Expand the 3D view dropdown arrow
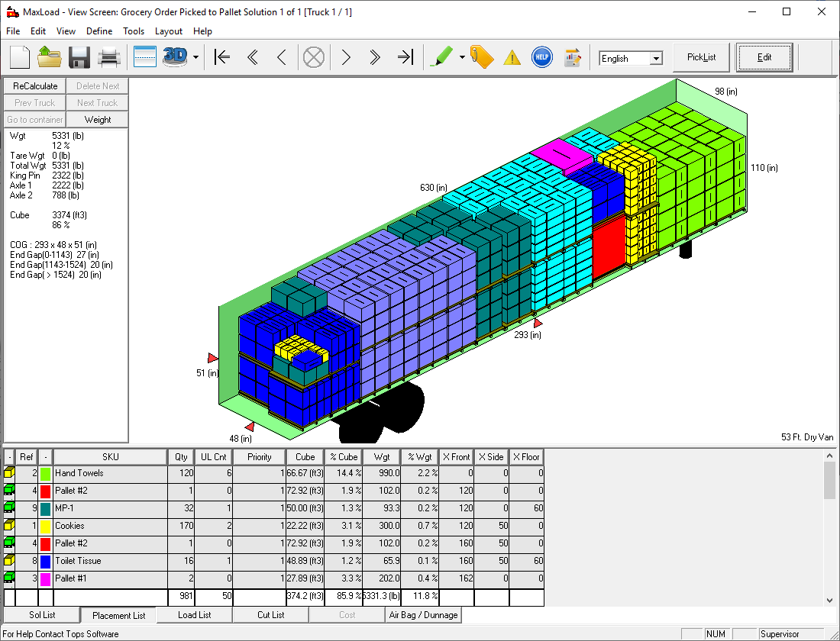Image resolution: width=840 pixels, height=641 pixels. click(196, 57)
